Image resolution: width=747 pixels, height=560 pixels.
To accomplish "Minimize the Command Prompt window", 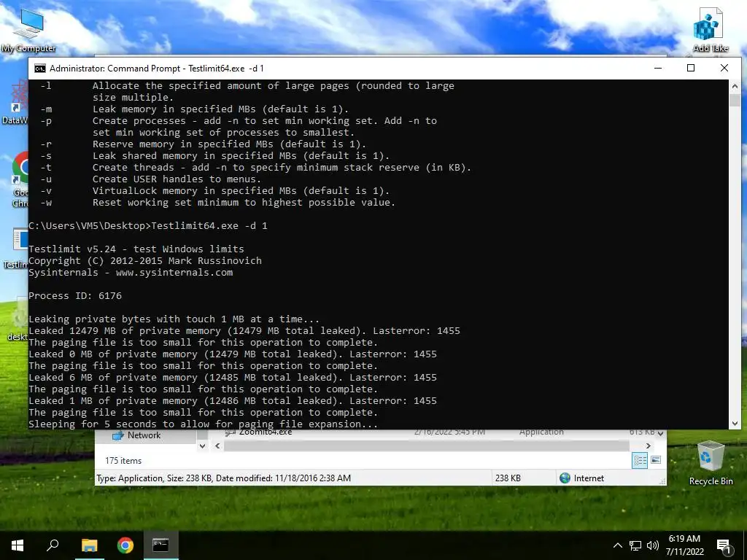I will pos(658,68).
